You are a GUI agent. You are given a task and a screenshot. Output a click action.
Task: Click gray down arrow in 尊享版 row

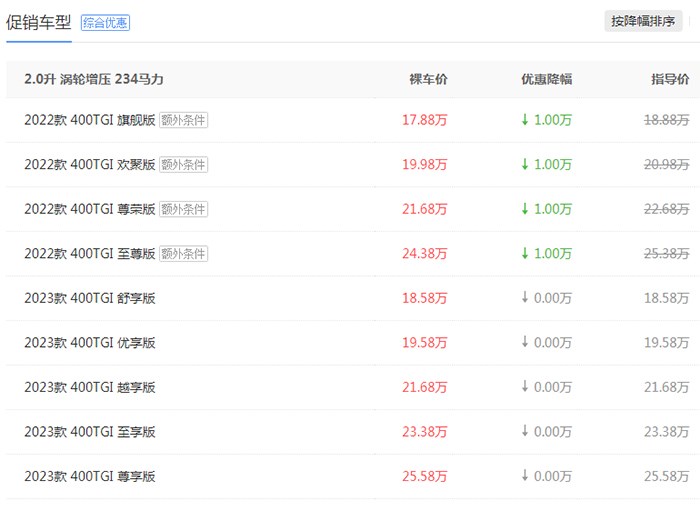pos(525,476)
